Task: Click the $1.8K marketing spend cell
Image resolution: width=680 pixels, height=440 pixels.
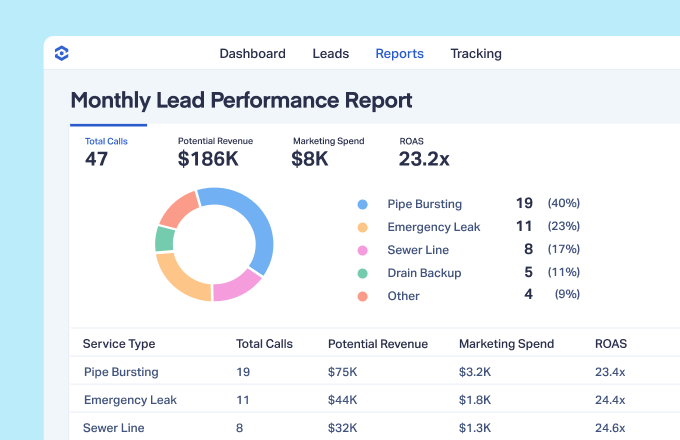Action: pyautogui.click(x=475, y=400)
